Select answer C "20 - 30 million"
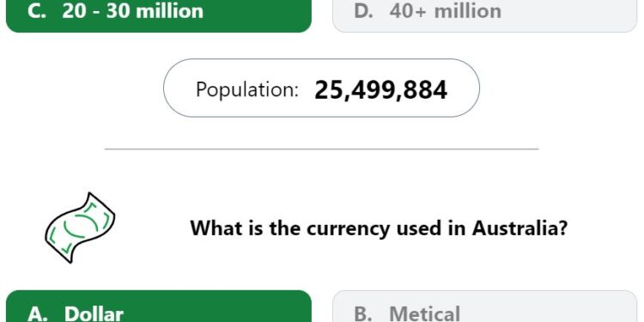The image size is (644, 322). 159,16
